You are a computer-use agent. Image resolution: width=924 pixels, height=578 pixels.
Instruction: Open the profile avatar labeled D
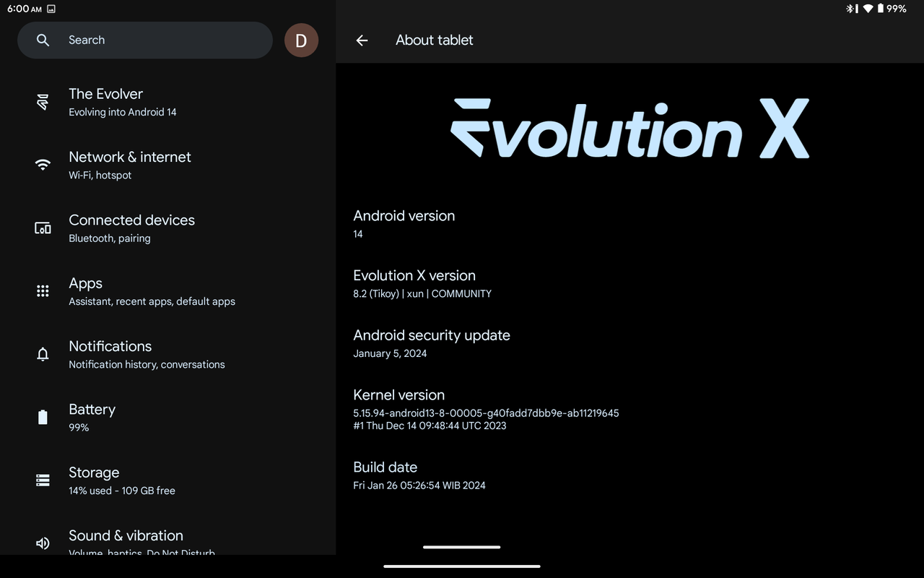pyautogui.click(x=301, y=40)
